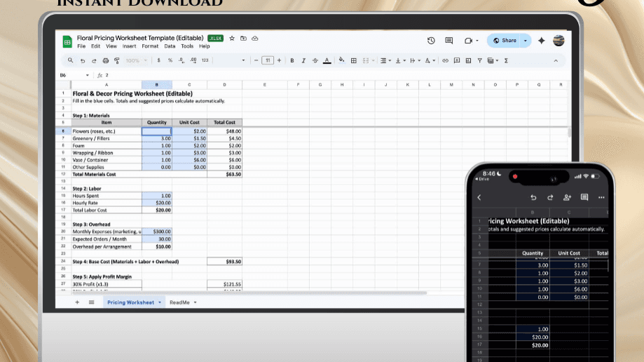Screen dimensions: 644x362
Task: Insert comment from the toolbar icon
Action: coord(457,60)
